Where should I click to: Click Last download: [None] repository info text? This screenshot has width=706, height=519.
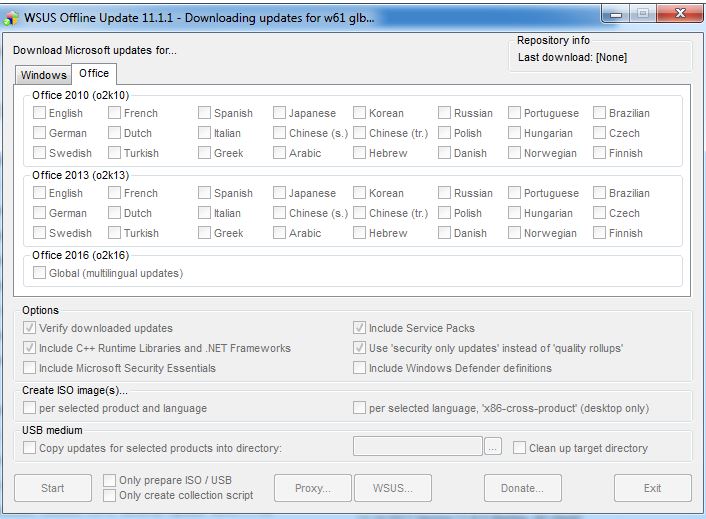tap(572, 58)
